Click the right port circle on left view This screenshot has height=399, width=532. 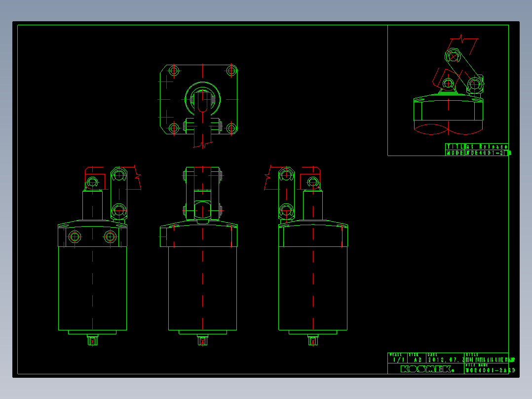[x=110, y=237]
